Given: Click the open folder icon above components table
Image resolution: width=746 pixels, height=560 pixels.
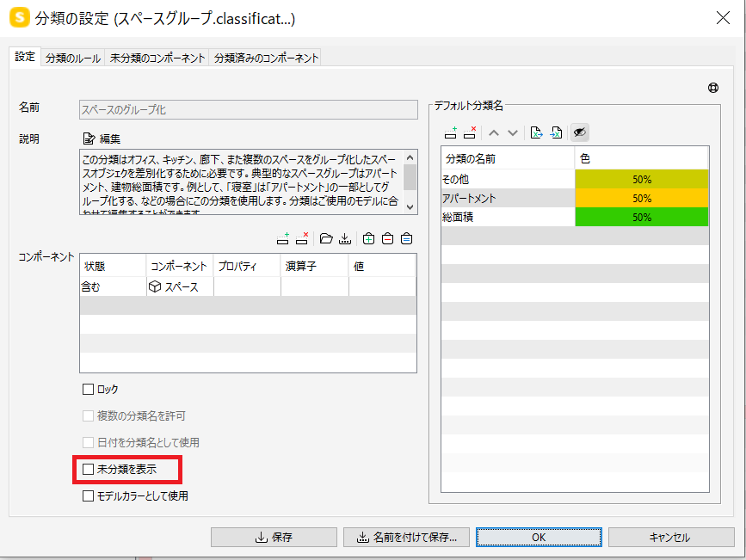Looking at the screenshot, I should tap(326, 238).
